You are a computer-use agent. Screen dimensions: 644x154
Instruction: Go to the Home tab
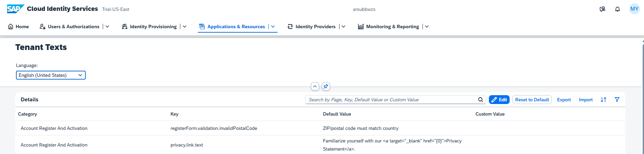coord(18,27)
